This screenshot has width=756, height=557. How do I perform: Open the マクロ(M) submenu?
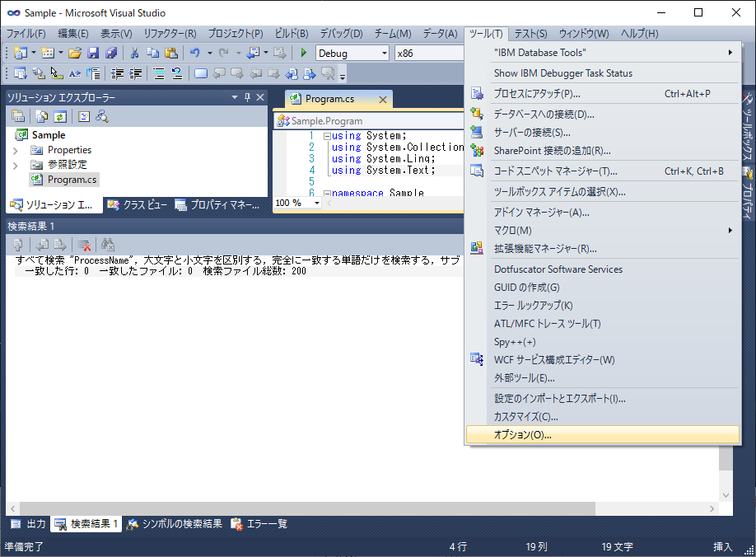point(603,231)
